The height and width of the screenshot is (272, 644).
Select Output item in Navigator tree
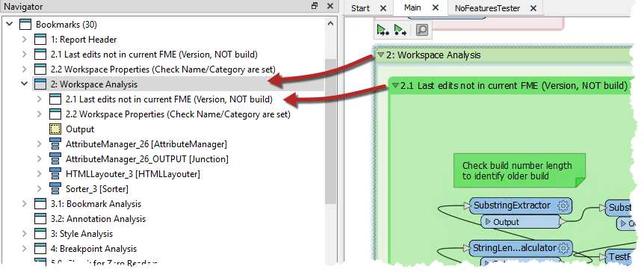click(x=80, y=129)
